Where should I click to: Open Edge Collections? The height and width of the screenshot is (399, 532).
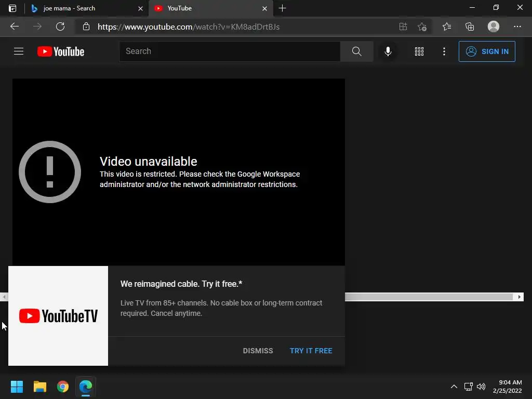coord(470,26)
